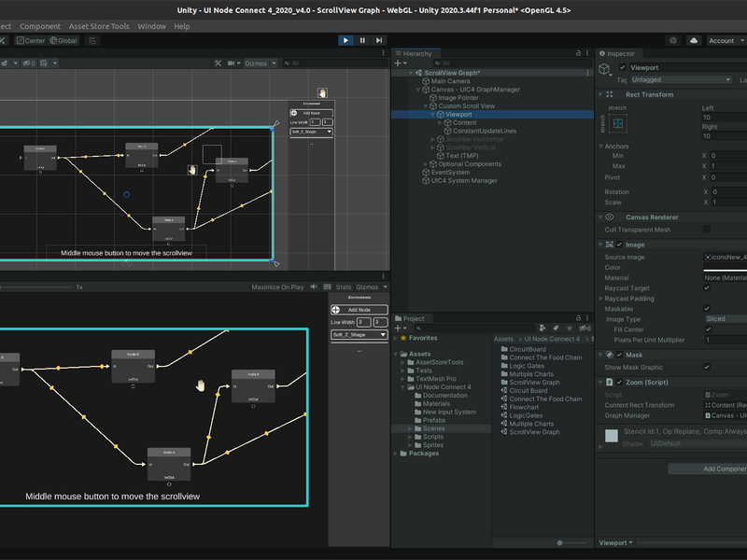Select EventSystem in the Hierarchy
The height and width of the screenshot is (560, 747).
point(450,173)
